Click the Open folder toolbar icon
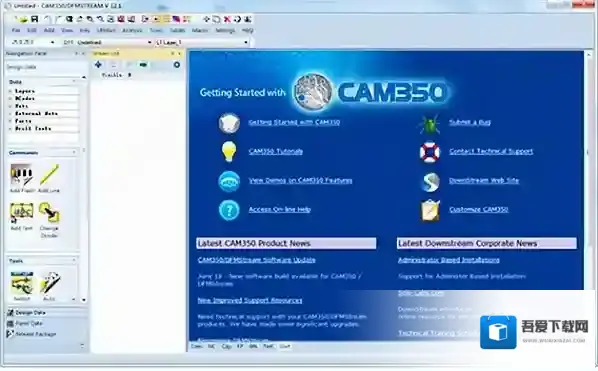Viewport: 598px width, 371px height. click(24, 19)
